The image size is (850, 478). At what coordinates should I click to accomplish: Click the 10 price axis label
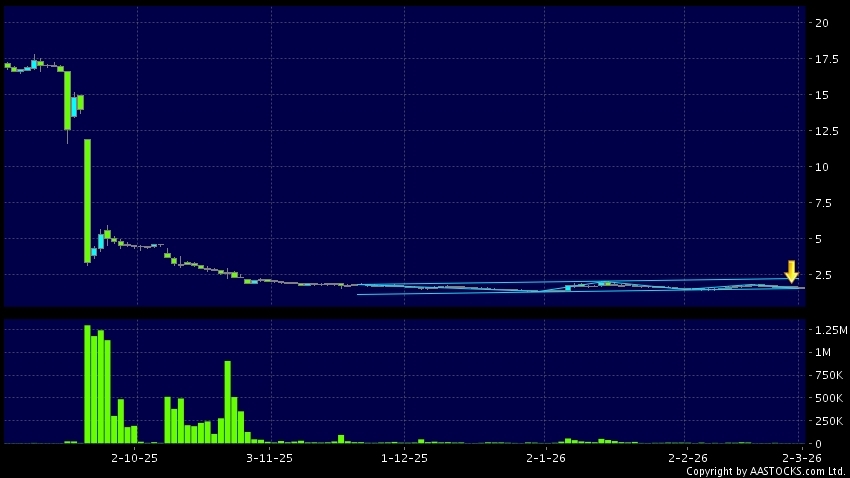pos(820,167)
